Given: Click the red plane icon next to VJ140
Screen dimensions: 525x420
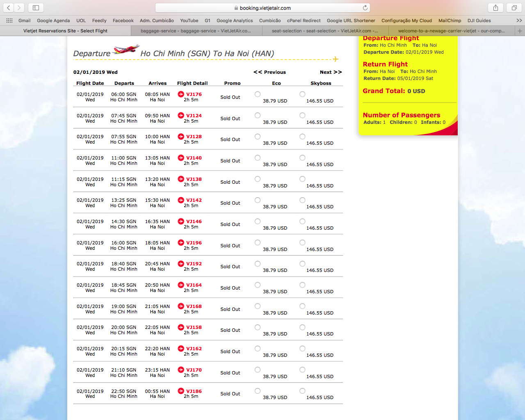Looking at the screenshot, I should pyautogui.click(x=181, y=158).
